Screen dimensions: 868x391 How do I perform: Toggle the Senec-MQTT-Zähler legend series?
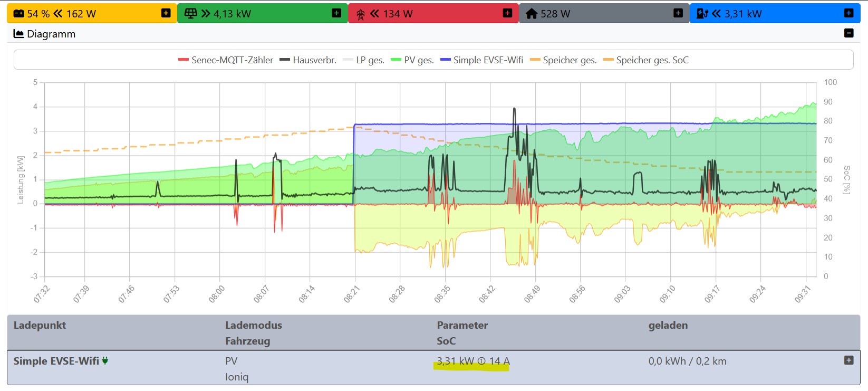226,60
